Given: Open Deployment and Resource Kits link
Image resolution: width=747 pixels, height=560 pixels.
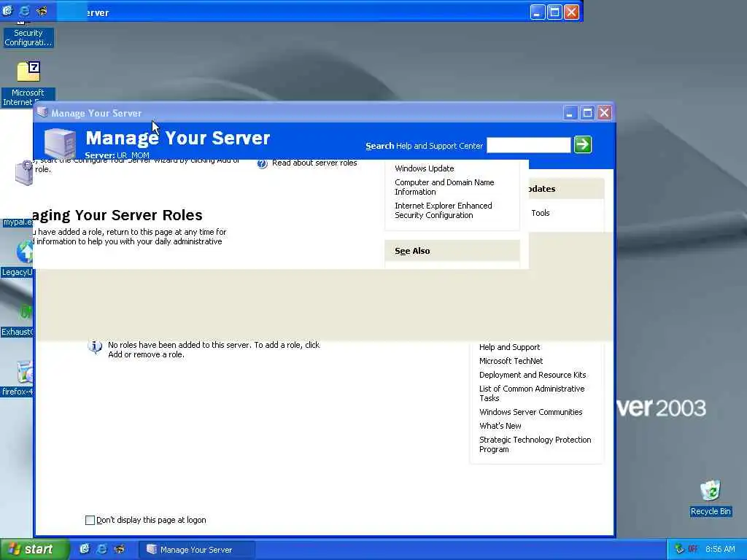Looking at the screenshot, I should point(532,375).
